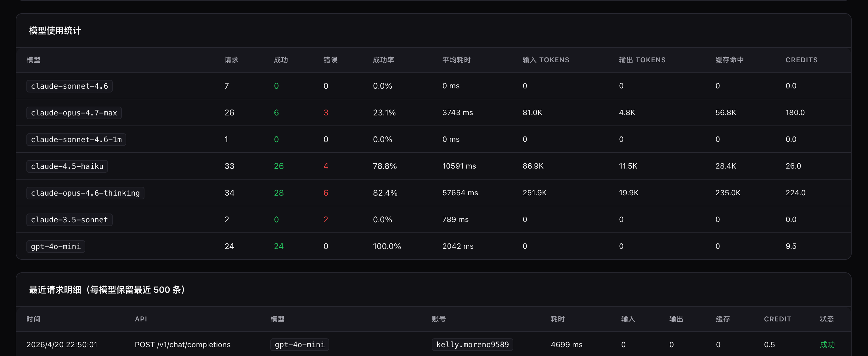Select the claude-4.5-haiku model tag
This screenshot has width=868, height=356.
pos(67,166)
